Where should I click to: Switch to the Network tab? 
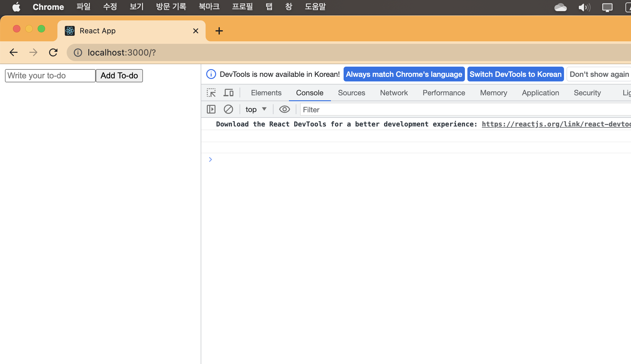pos(394,93)
